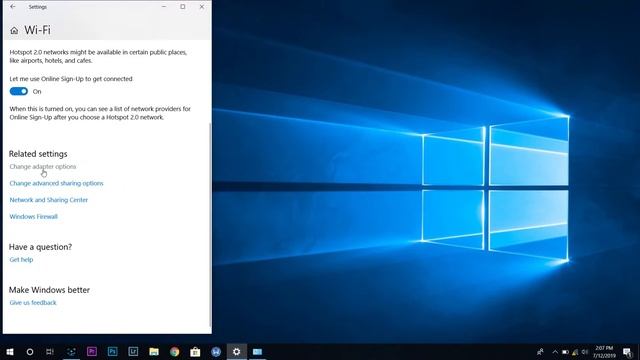Launch Adobe Premiere Pro from taskbar
640x360 pixels.
[x=92, y=351]
